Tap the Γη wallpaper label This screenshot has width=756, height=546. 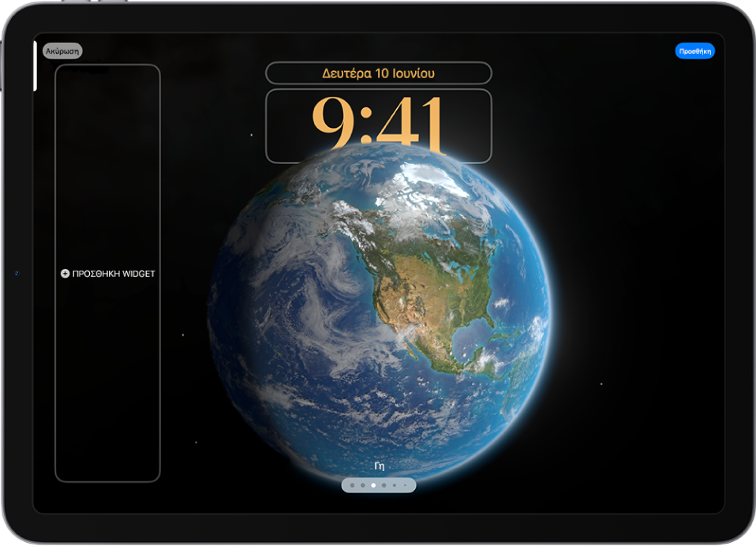(379, 466)
